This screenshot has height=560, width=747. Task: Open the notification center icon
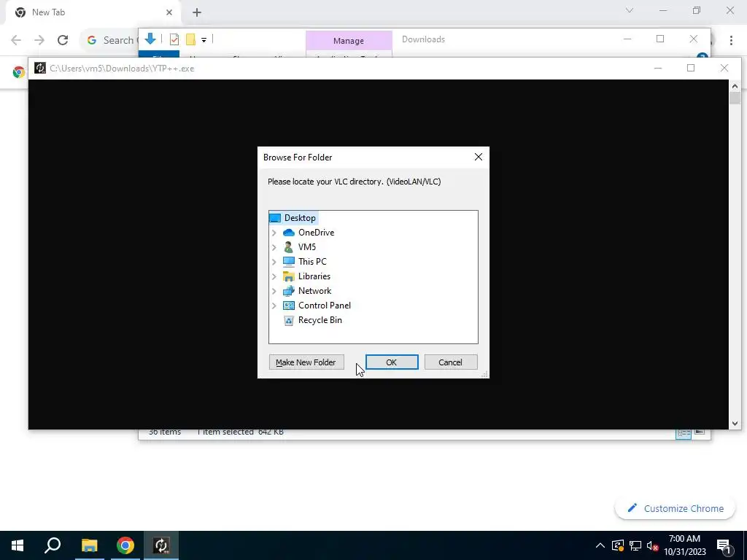click(724, 545)
